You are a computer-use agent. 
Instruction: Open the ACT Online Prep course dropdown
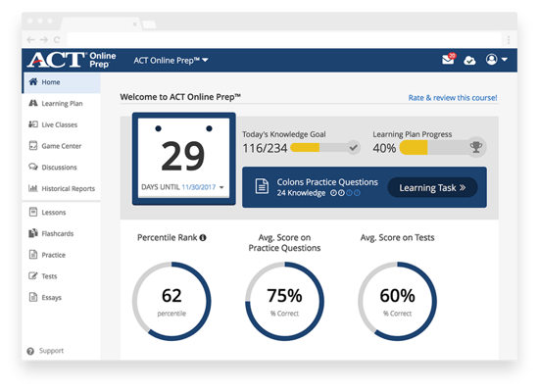171,60
